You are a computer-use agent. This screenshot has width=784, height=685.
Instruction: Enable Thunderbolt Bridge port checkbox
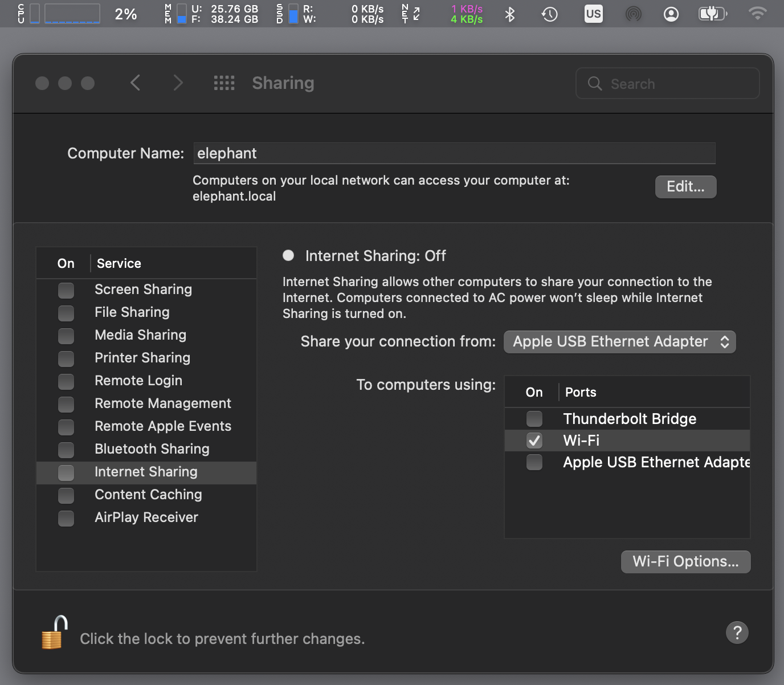[x=534, y=419]
